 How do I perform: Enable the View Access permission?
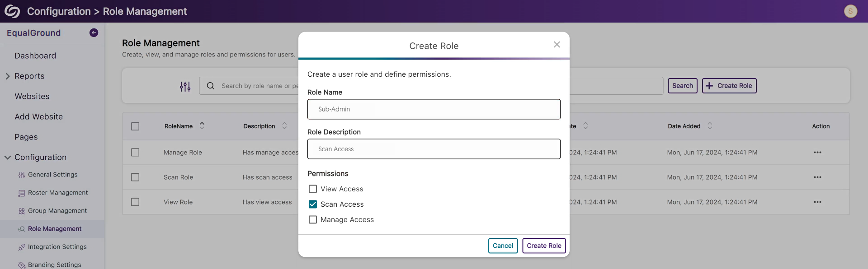(312, 189)
